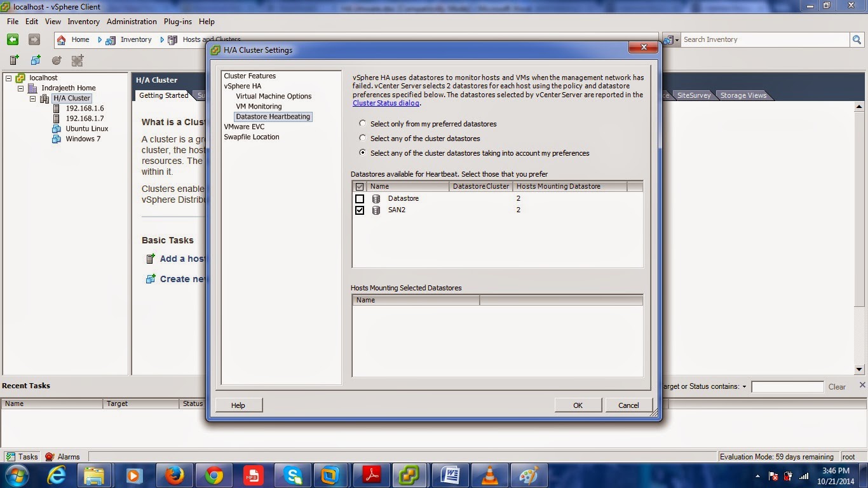Check the Datastore heartbeat checkbox

(360, 198)
